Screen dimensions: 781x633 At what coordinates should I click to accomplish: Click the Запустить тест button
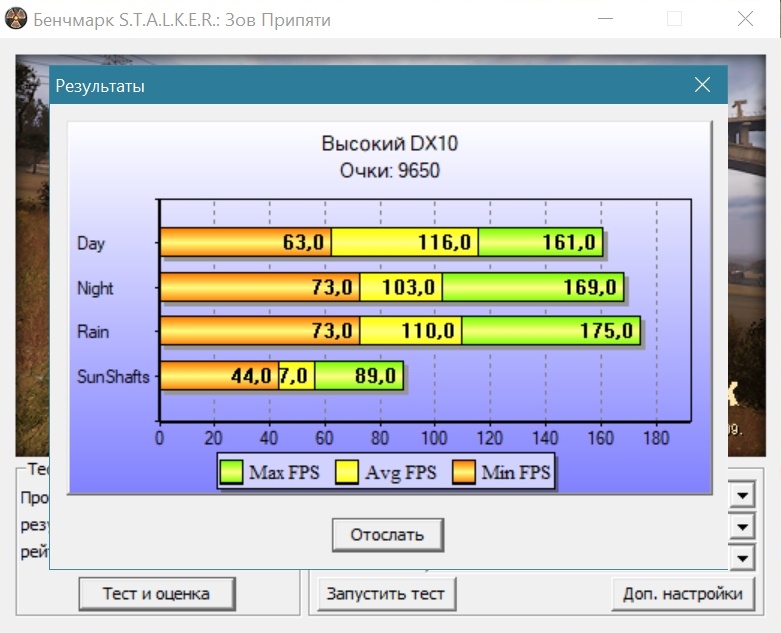coord(386,594)
